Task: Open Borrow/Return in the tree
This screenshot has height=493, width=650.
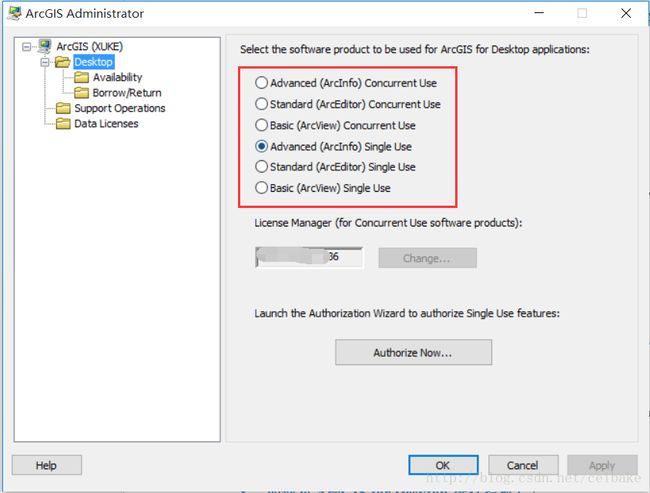Action: pos(127,92)
